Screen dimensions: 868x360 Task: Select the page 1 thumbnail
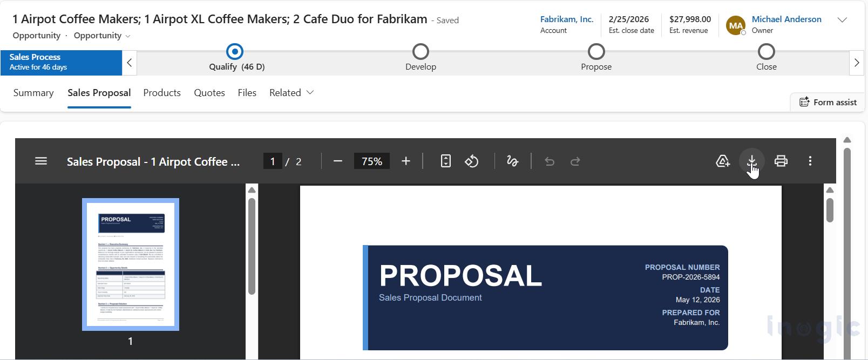131,264
